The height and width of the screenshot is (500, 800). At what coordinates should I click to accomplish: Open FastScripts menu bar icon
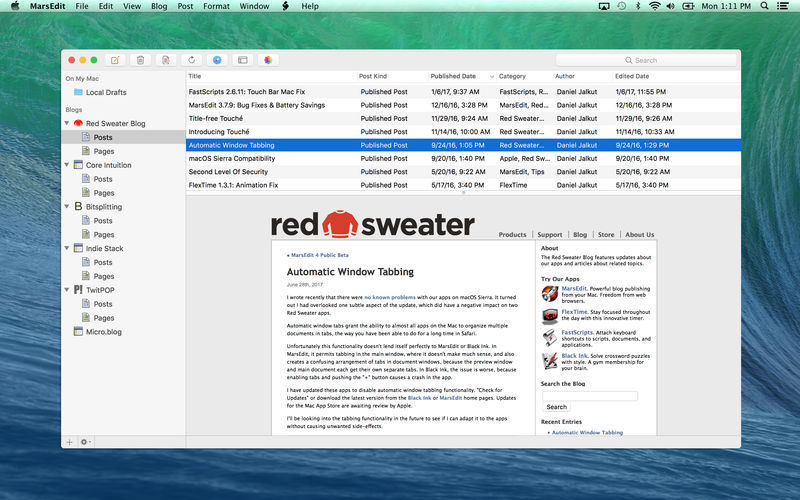[x=284, y=6]
